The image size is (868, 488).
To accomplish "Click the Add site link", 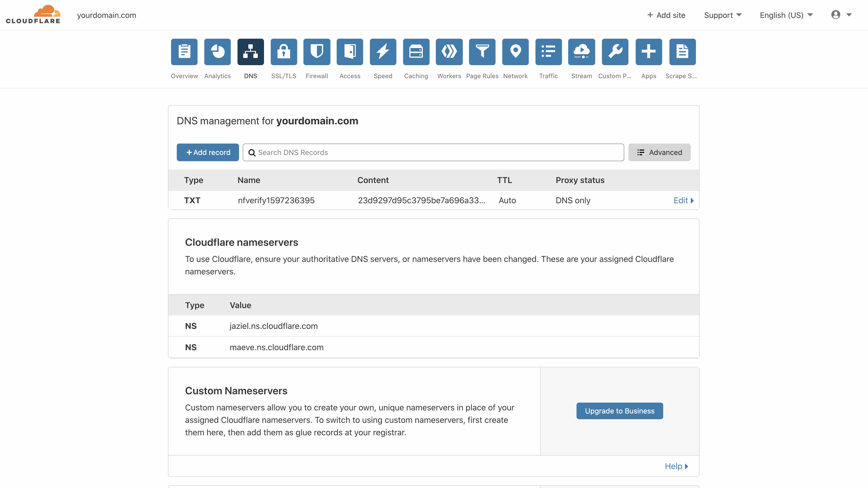I will pyautogui.click(x=666, y=15).
